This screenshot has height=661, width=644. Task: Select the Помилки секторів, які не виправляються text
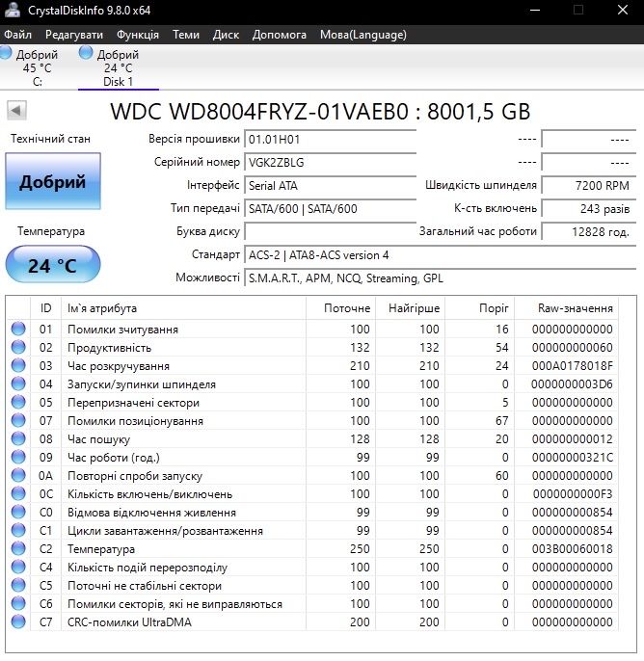click(x=175, y=603)
